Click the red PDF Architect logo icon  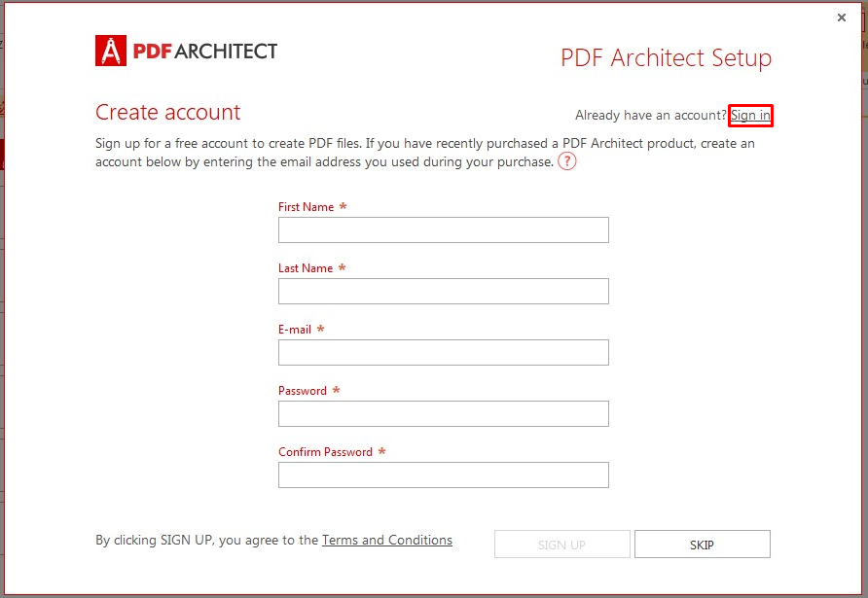pyautogui.click(x=111, y=51)
